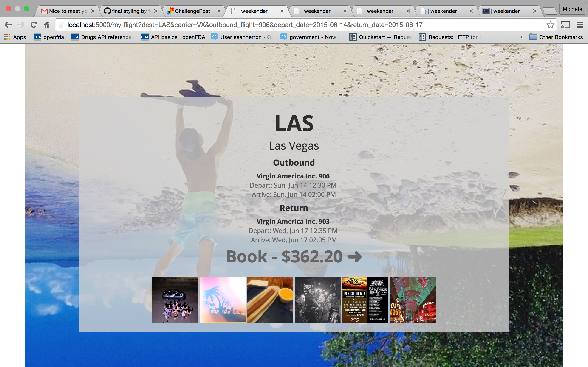This screenshot has height=367, width=588.
Task: Click the cast screen icon
Action: tap(565, 25)
